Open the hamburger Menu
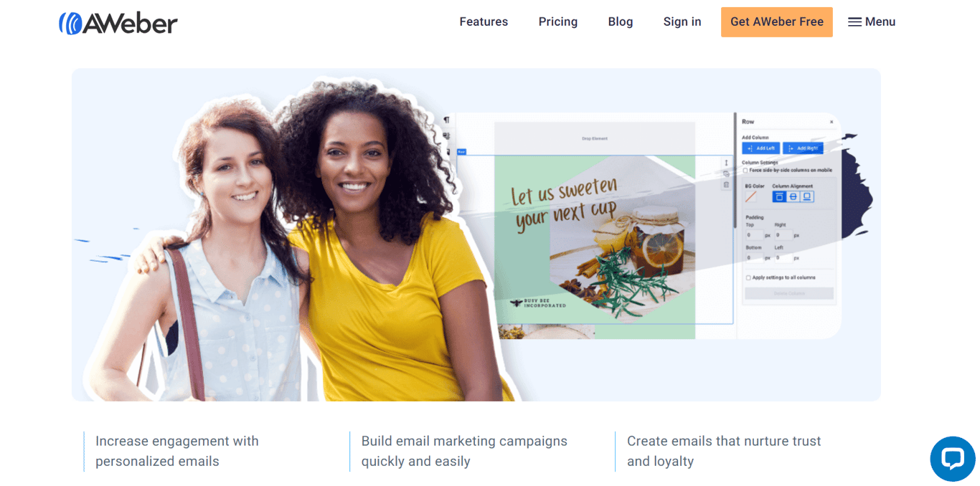The width and height of the screenshot is (980, 486). coord(871,22)
